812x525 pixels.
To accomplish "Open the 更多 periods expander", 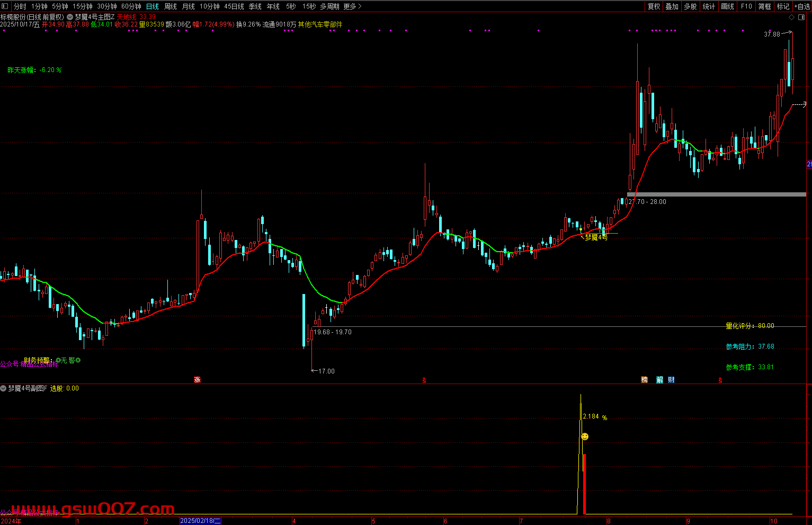I will (352, 6).
